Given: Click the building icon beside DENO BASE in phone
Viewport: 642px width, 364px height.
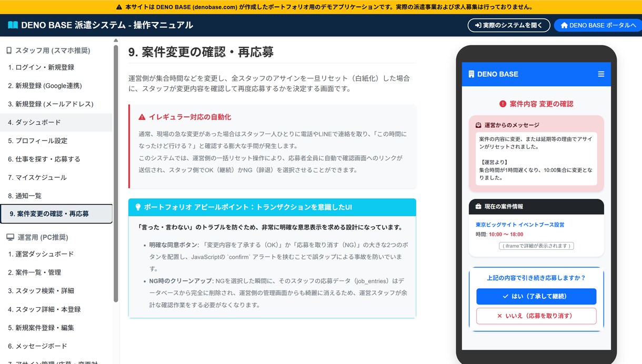Looking at the screenshot, I should coord(472,74).
